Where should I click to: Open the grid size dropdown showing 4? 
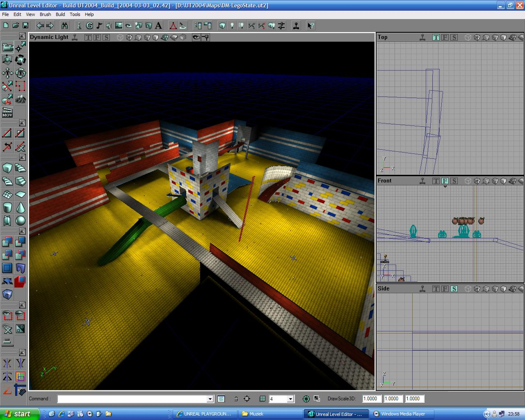coord(290,398)
